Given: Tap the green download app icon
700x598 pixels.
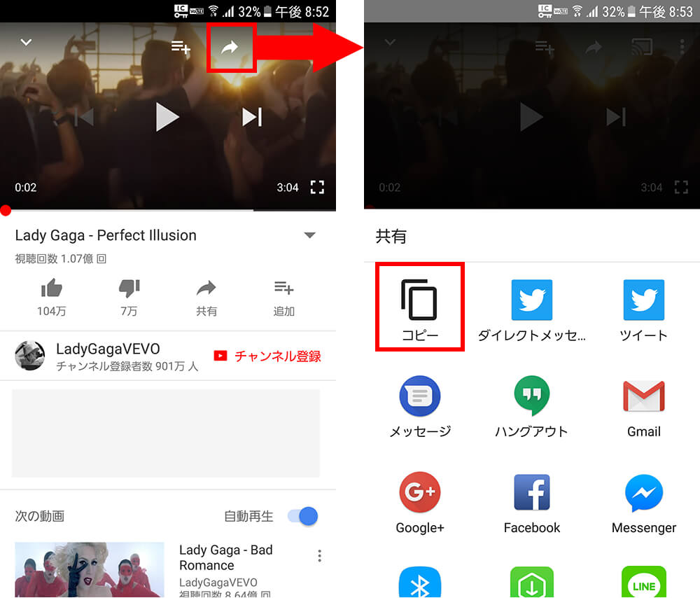Looking at the screenshot, I should [532, 582].
